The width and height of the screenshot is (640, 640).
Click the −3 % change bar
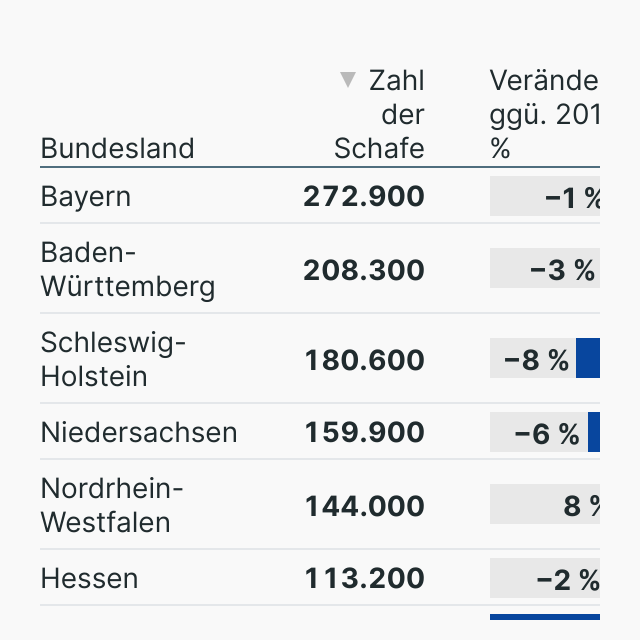[545, 270]
